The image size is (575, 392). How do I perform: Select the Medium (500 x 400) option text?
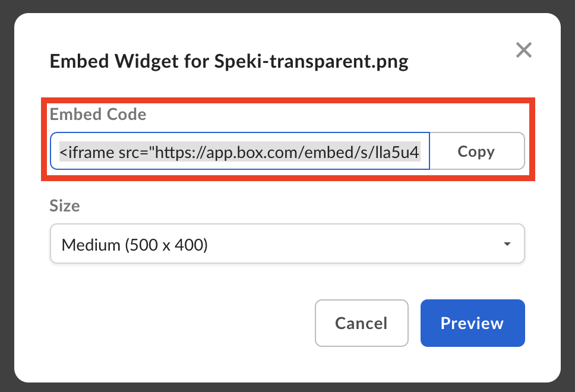click(x=135, y=245)
